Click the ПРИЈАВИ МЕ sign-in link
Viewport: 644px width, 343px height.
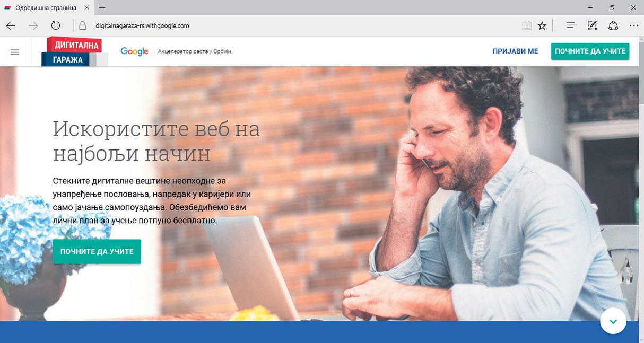(x=515, y=51)
